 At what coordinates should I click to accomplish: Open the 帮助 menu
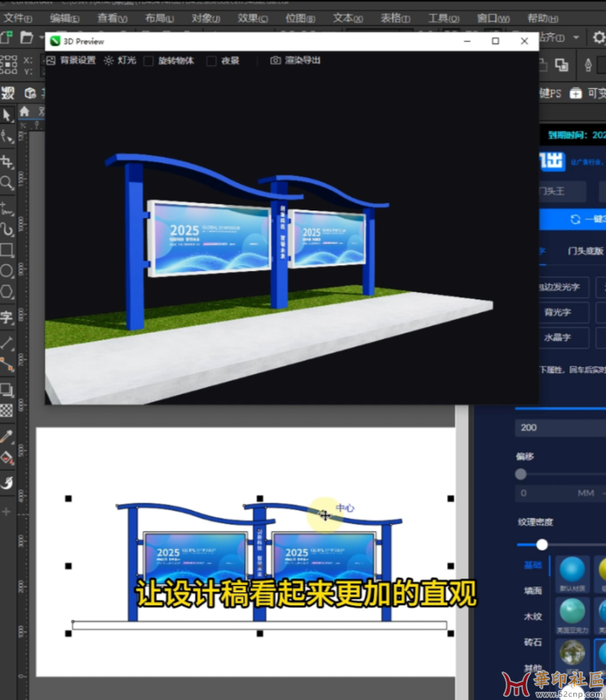pyautogui.click(x=542, y=18)
